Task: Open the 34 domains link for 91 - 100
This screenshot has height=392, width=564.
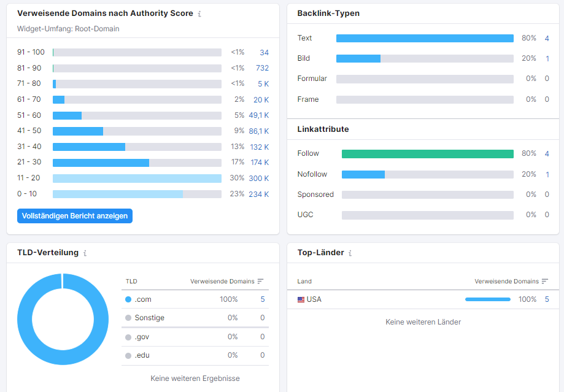Action: (x=265, y=53)
